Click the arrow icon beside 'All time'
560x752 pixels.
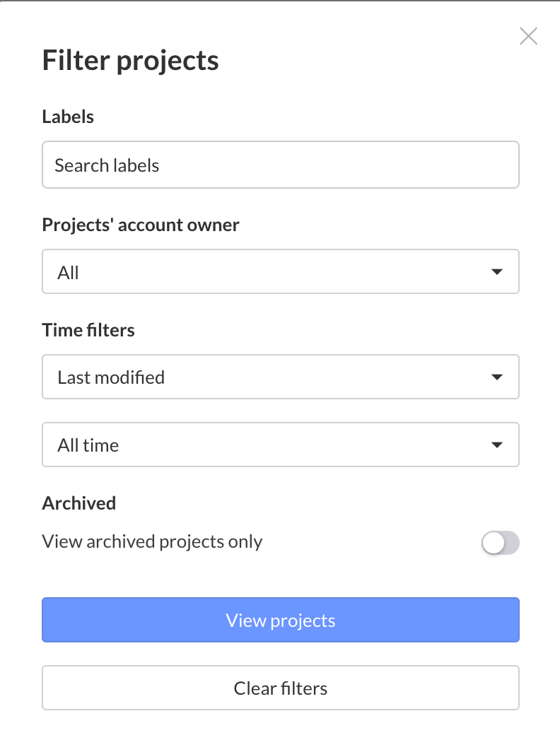pos(497,445)
